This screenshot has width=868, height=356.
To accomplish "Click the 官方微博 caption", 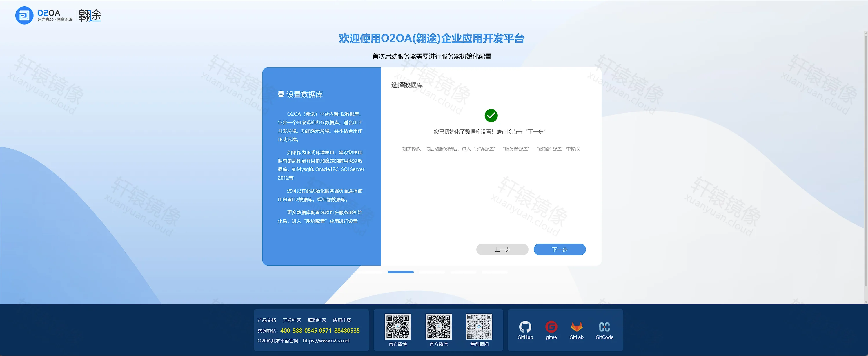I will (397, 344).
